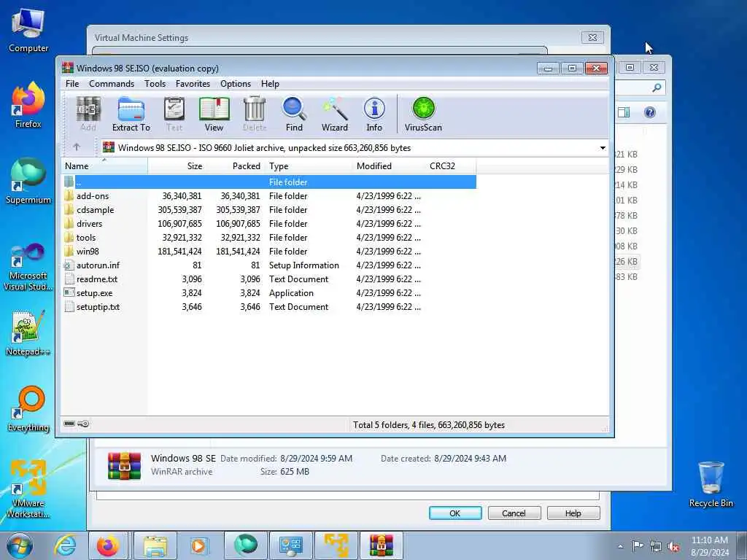
Task: Click the Test archive toolbar icon
Action: pyautogui.click(x=174, y=114)
